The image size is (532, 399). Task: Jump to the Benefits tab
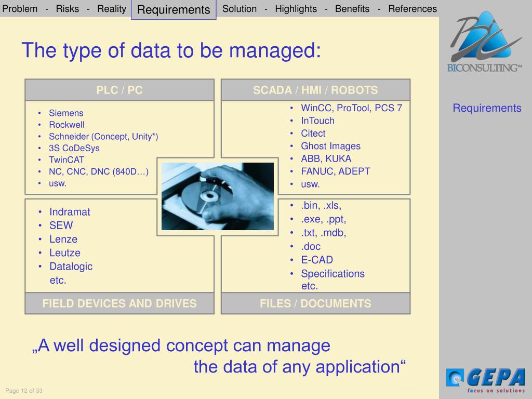[x=352, y=8]
